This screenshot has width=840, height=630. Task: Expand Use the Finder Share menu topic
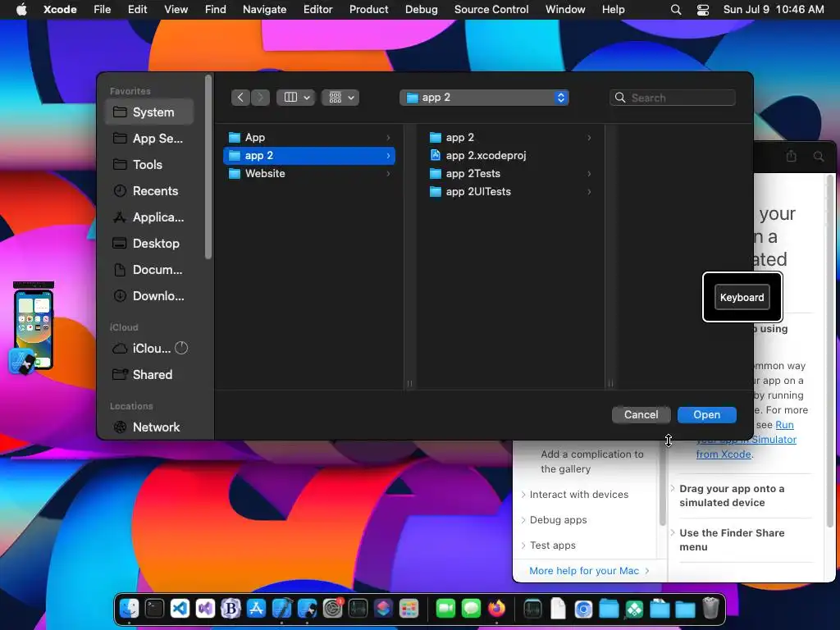point(673,532)
